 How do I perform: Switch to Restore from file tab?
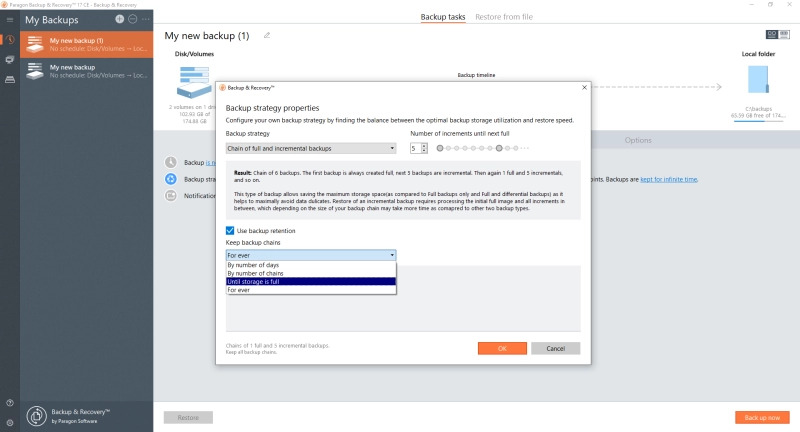point(504,17)
